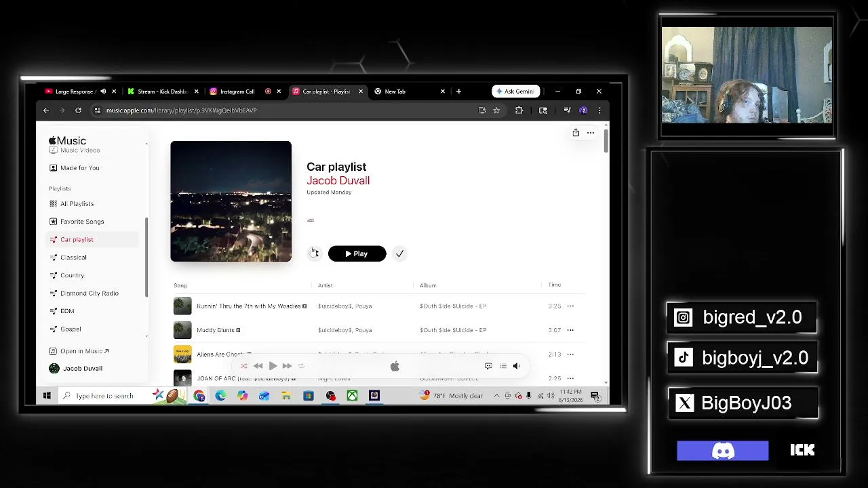This screenshot has width=868, height=488.
Task: Toggle repeat in the playback bar
Action: (x=302, y=366)
